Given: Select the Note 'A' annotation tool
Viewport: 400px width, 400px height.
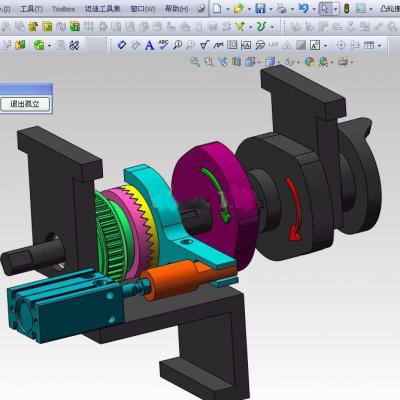Looking at the screenshot, I should coord(149,45).
